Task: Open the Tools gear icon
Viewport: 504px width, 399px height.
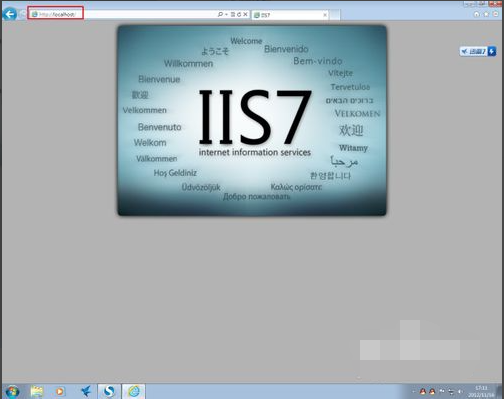Action: pos(496,14)
